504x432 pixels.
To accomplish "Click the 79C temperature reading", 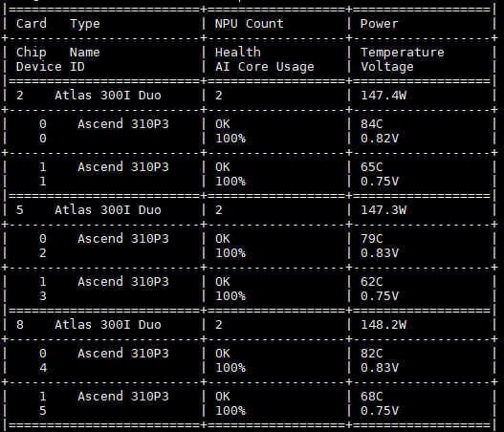I will click(372, 239).
